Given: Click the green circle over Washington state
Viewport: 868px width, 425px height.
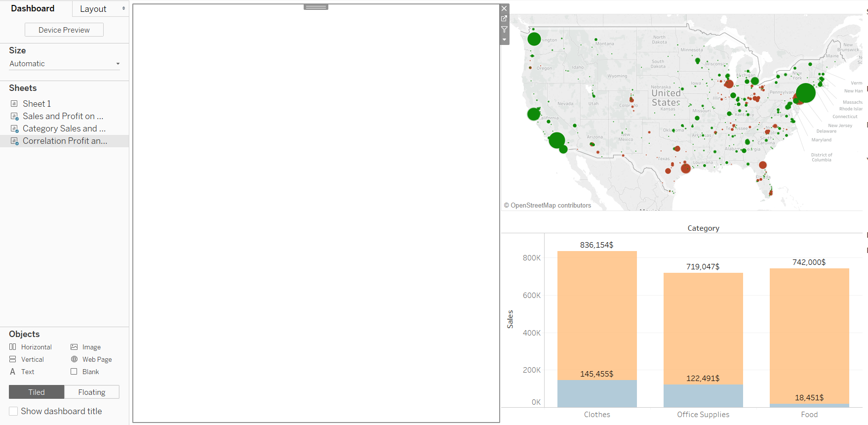Looking at the screenshot, I should (534, 39).
